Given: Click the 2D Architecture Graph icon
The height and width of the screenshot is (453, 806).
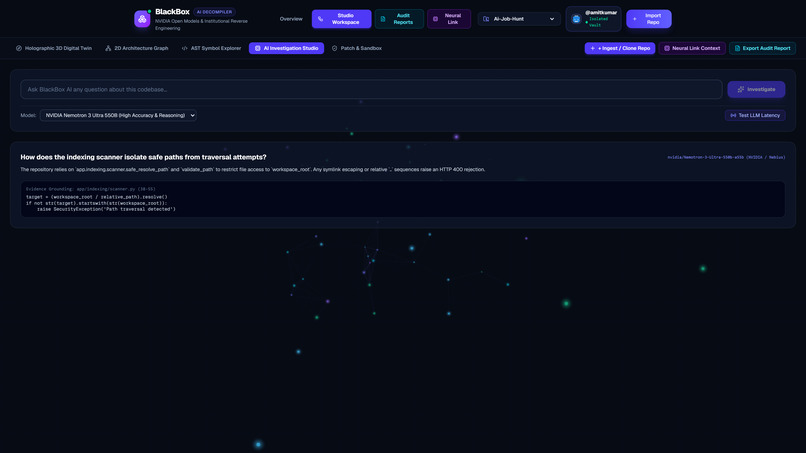Looking at the screenshot, I should pos(108,48).
